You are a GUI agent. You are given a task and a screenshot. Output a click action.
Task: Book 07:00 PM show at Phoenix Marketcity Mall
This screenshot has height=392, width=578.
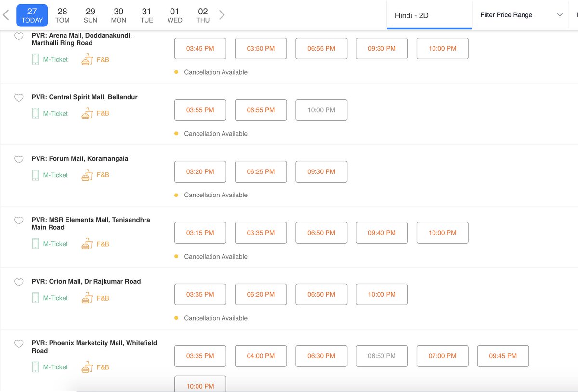point(443,356)
